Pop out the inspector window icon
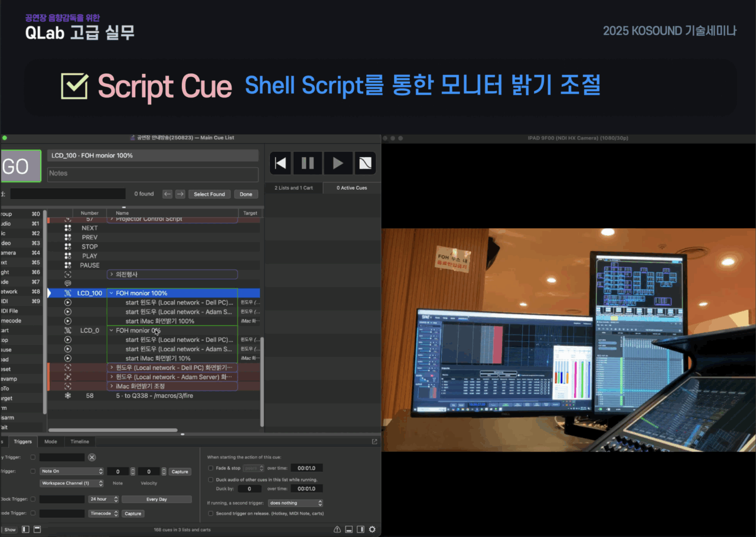The image size is (756, 537). tap(374, 441)
